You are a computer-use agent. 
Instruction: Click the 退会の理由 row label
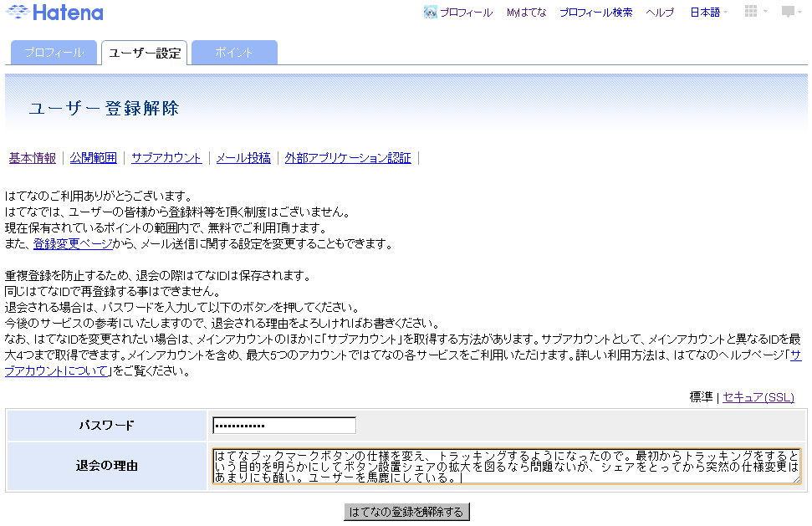[x=107, y=466]
